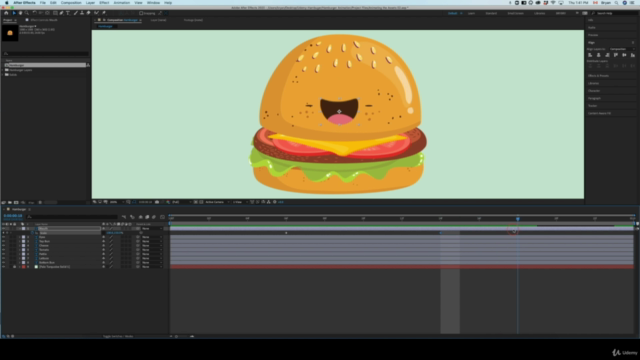The width and height of the screenshot is (640, 360).
Task: Open Align Layers to Composition dropdown
Action: 622,49
